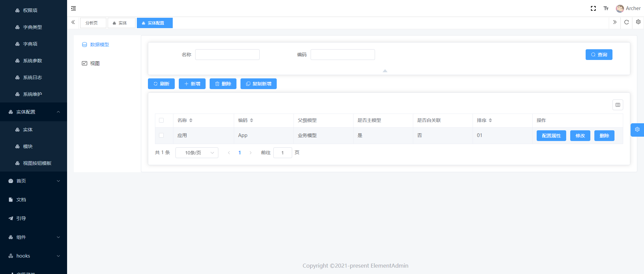Image resolution: width=644 pixels, height=274 pixels.
Task: Open the font size adjustment icon
Action: pos(606,8)
